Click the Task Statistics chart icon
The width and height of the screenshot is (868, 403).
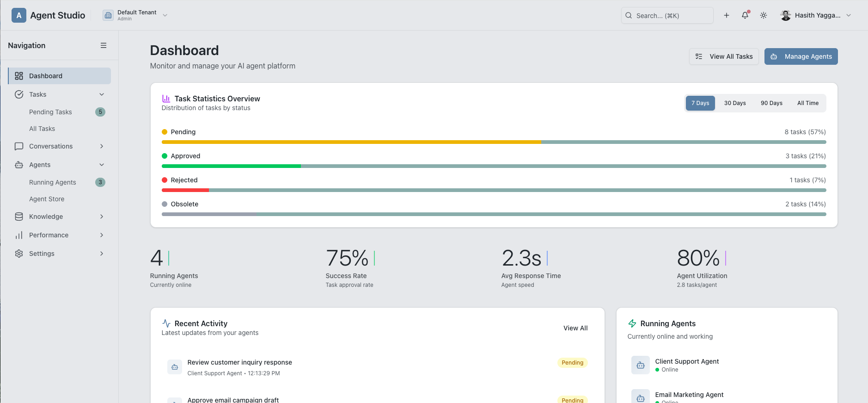166,99
